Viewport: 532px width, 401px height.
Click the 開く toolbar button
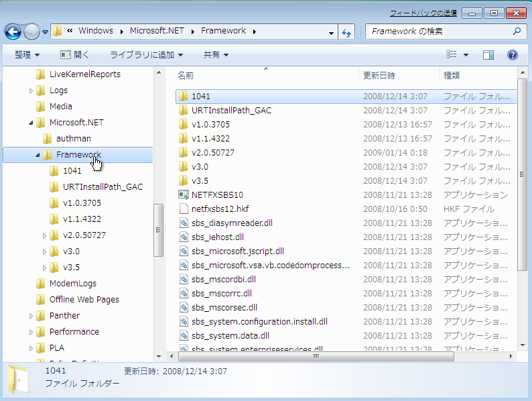74,55
